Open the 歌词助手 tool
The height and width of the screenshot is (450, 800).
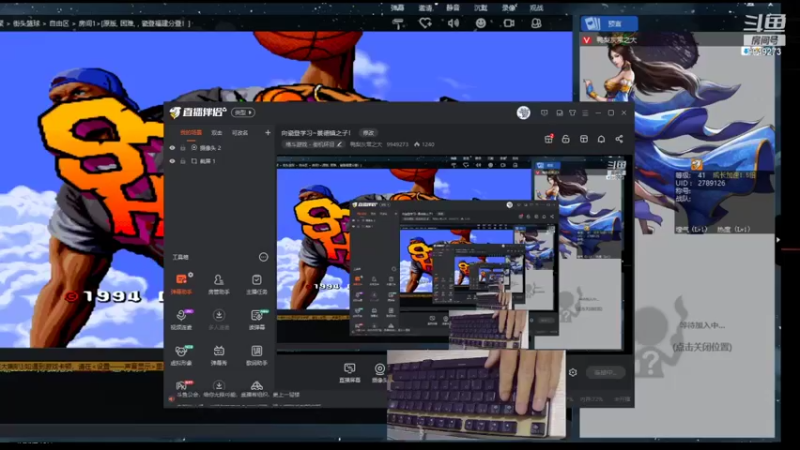click(x=257, y=355)
